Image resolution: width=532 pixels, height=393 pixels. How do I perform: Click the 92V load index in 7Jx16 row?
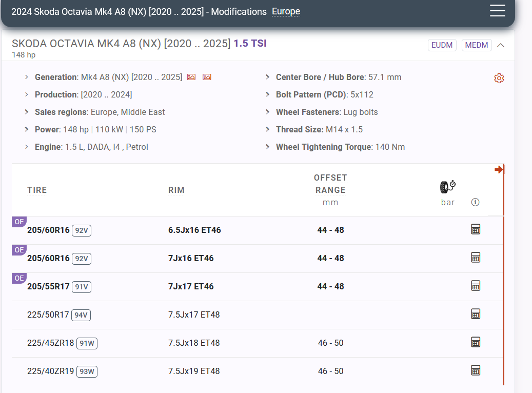(82, 259)
